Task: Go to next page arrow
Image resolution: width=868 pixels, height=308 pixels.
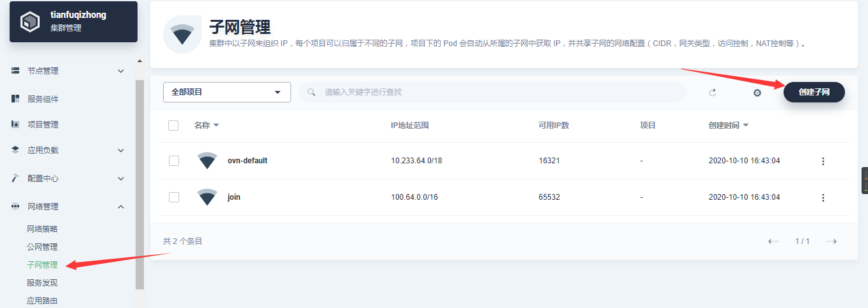Action: click(x=832, y=241)
